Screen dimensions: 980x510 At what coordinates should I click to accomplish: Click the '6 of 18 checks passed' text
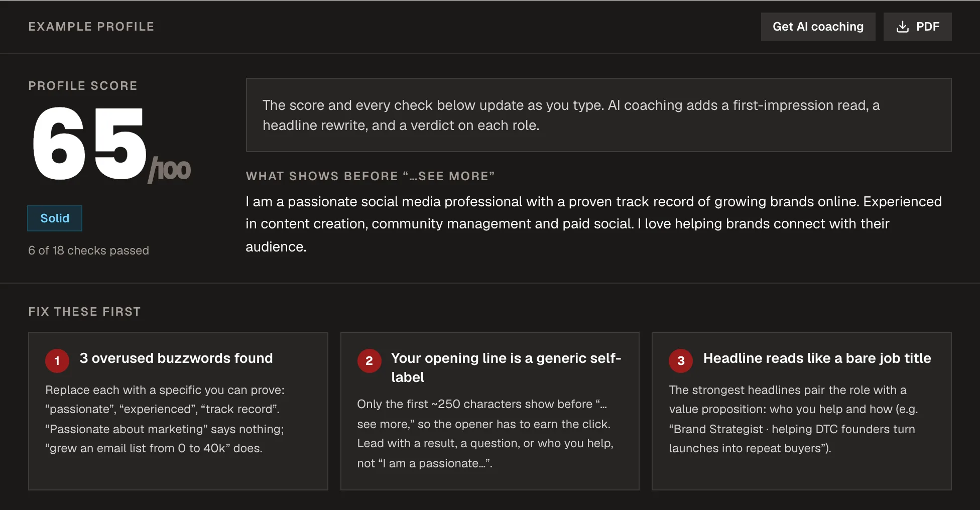tap(88, 250)
